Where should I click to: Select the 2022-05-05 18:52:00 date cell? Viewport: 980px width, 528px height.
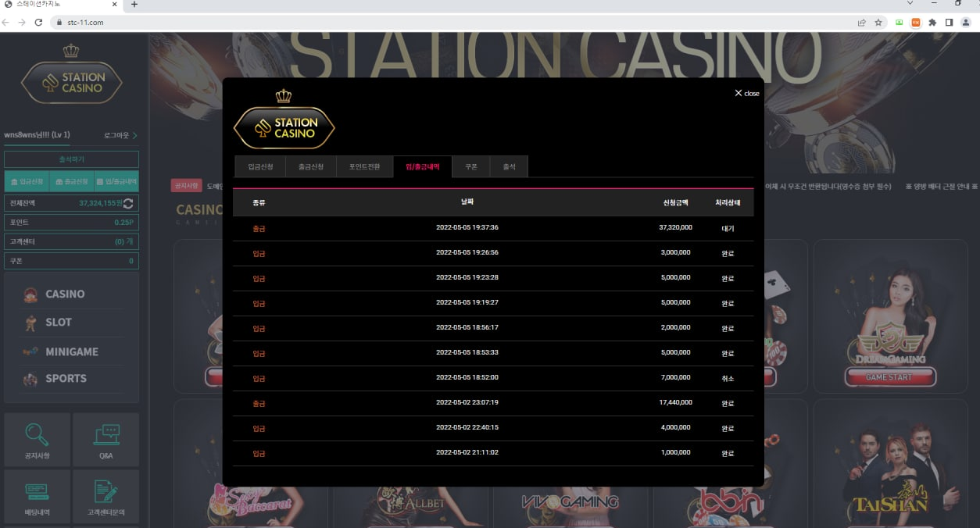[x=467, y=378]
